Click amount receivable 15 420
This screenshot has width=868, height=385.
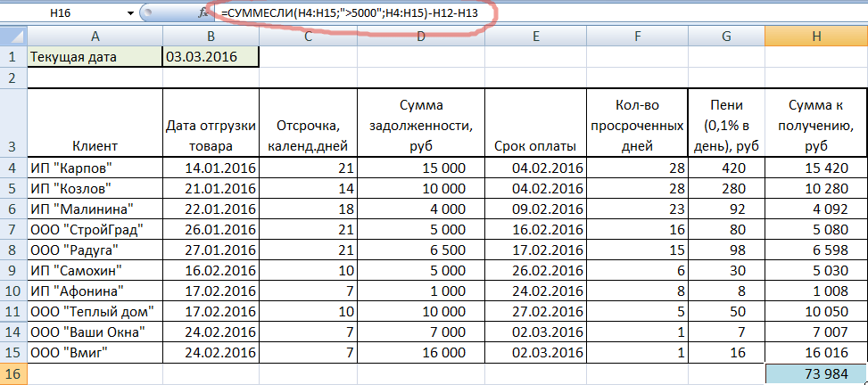tap(816, 168)
